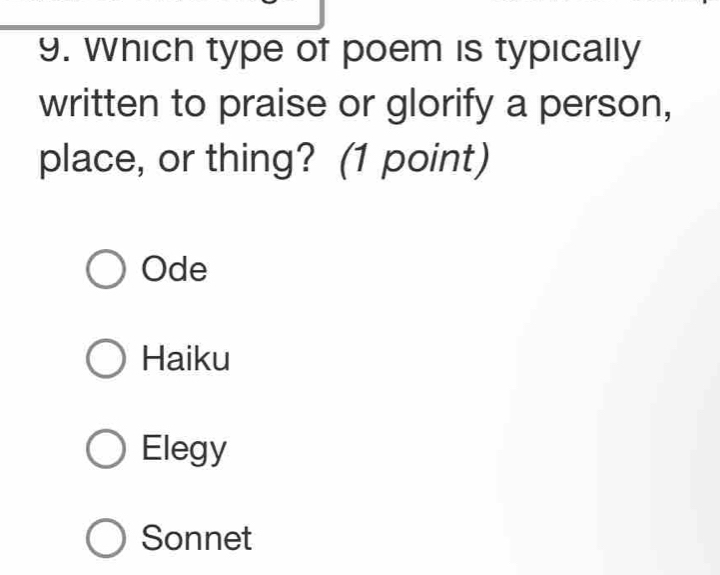This screenshot has width=720, height=575.
Task: Click the "Elegy" answer label text
Action: (x=184, y=450)
